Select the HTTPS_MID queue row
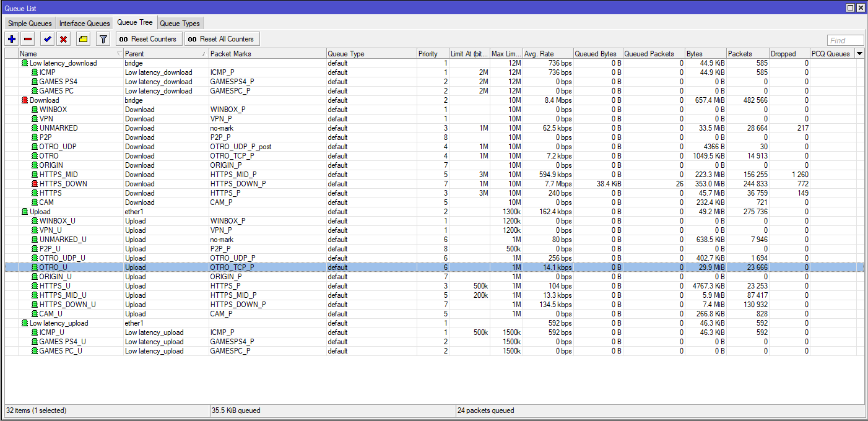868x421 pixels. 434,175
